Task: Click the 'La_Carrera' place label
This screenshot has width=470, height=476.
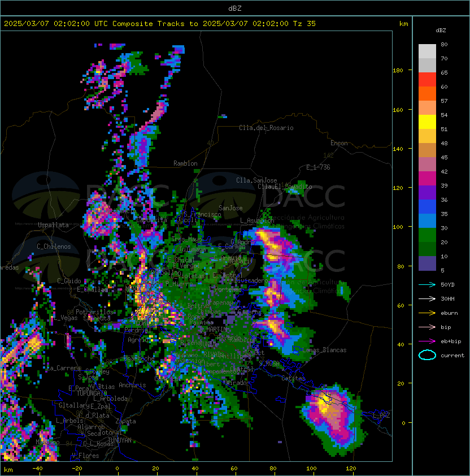Action: (64, 368)
